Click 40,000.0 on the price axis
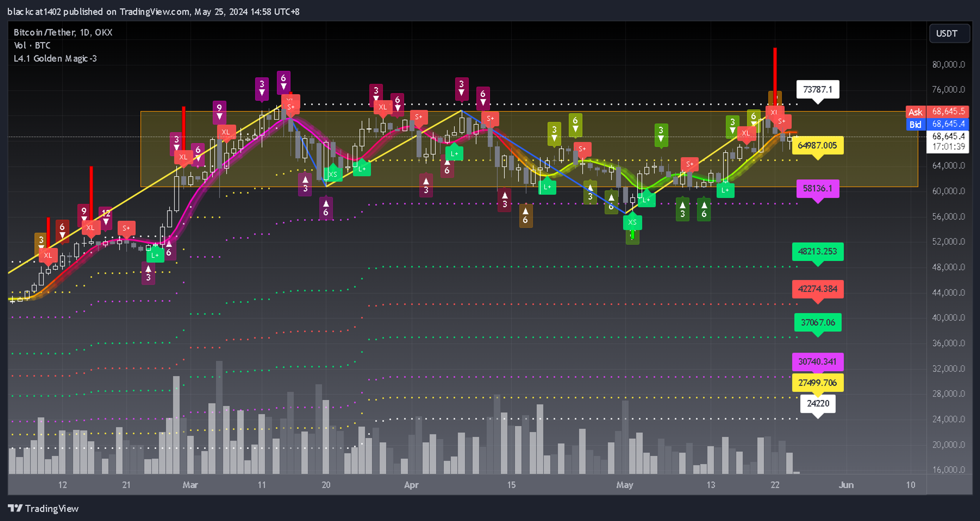This screenshot has width=980, height=521. pyautogui.click(x=949, y=318)
